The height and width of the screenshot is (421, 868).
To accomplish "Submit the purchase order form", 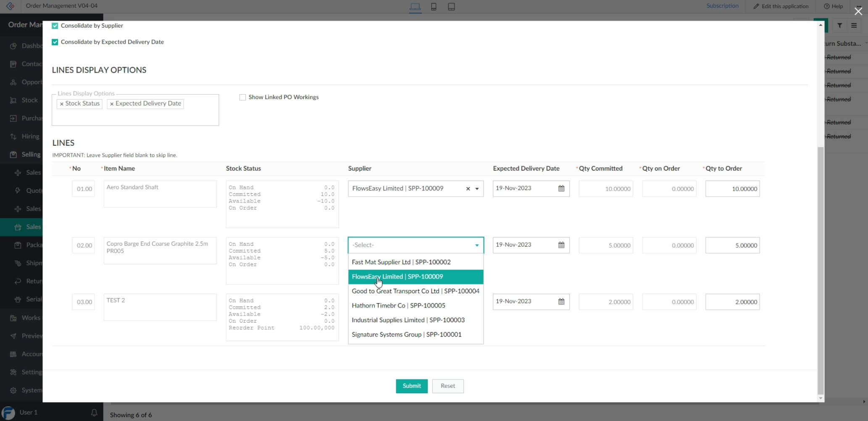I will [411, 386].
